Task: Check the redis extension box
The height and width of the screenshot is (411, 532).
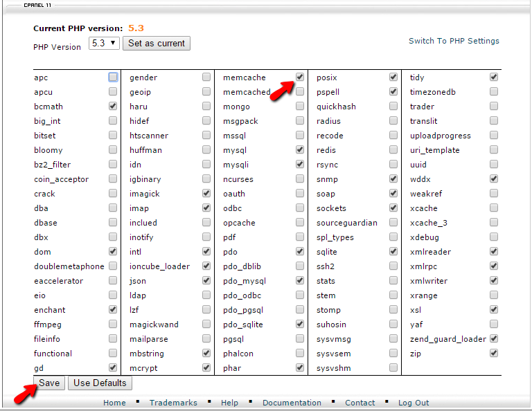Action: (x=393, y=150)
